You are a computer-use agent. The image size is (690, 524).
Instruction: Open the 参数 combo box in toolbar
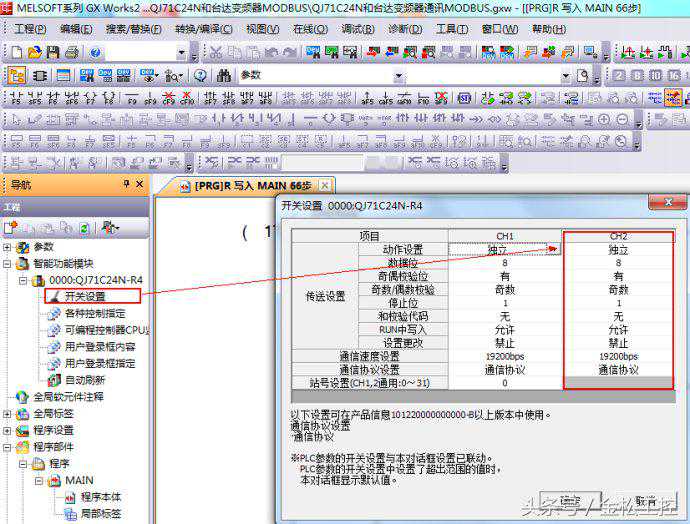pos(398,75)
